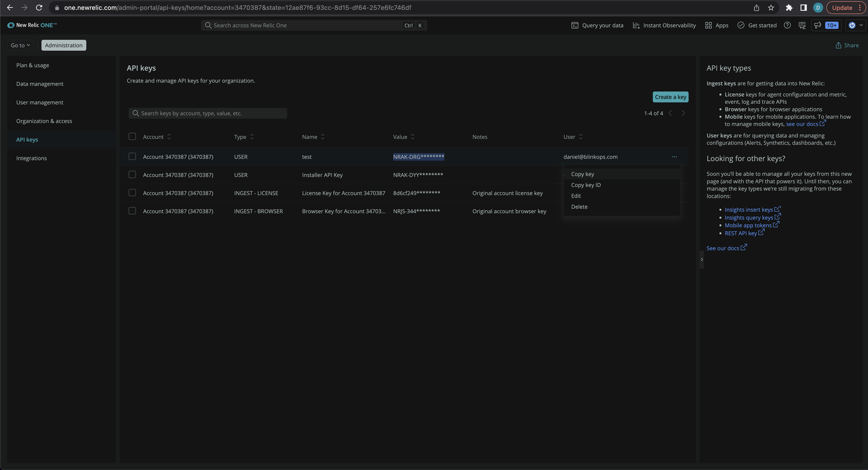Open the what's new megaphone notifications
Image resolution: width=868 pixels, height=470 pixels.
point(818,25)
